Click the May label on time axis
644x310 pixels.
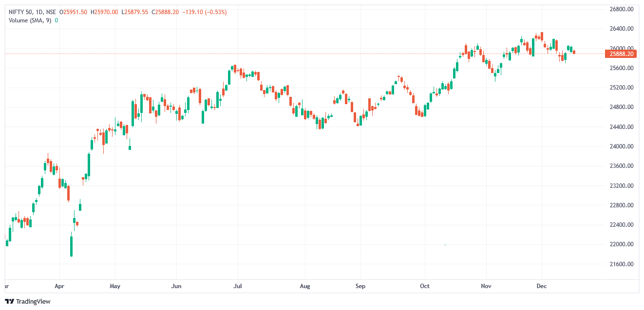(x=115, y=286)
